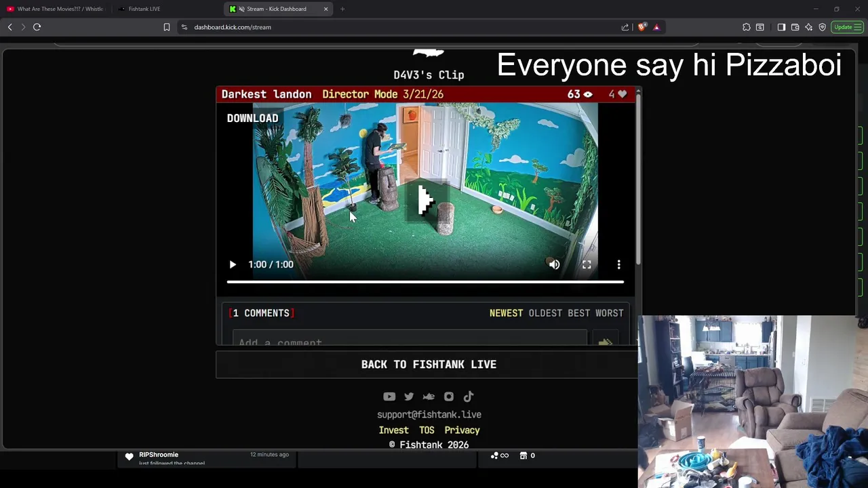Viewport: 868px width, 488px height.
Task: Reload the current page
Action: (37, 27)
